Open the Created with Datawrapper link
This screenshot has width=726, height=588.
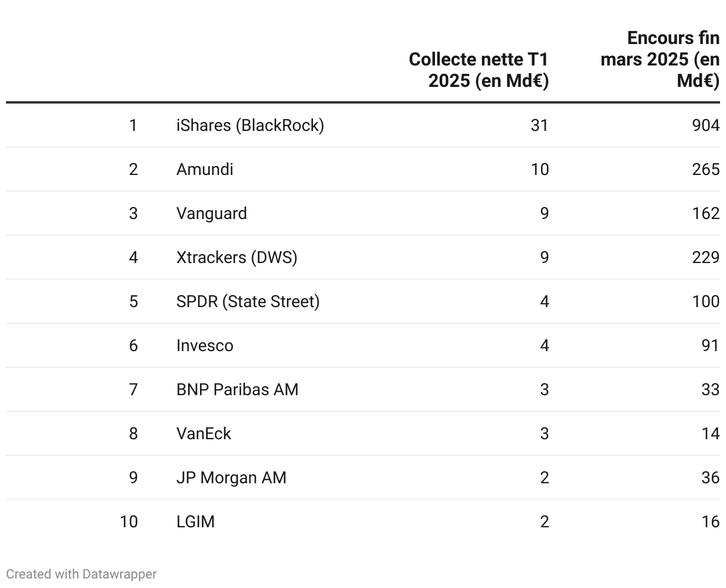82,574
